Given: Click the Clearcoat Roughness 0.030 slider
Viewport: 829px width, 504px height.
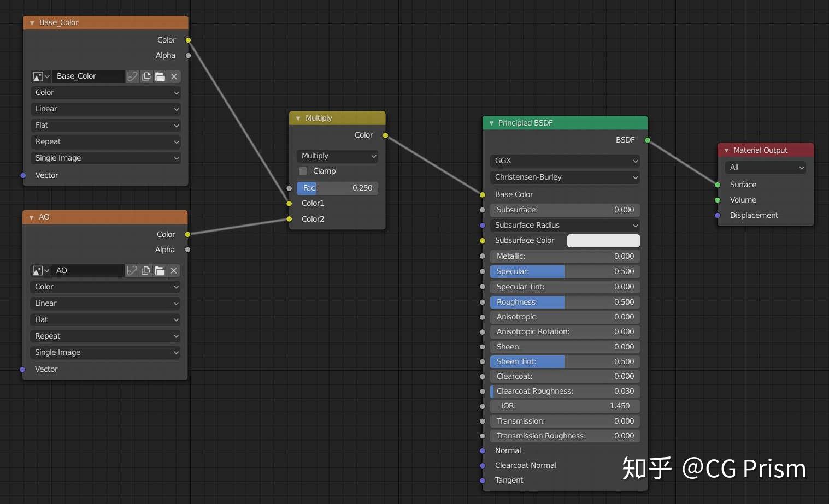Looking at the screenshot, I should tap(565, 392).
